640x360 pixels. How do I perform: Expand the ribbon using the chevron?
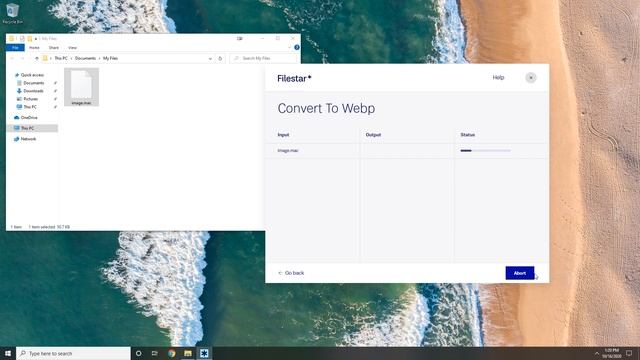(x=289, y=48)
